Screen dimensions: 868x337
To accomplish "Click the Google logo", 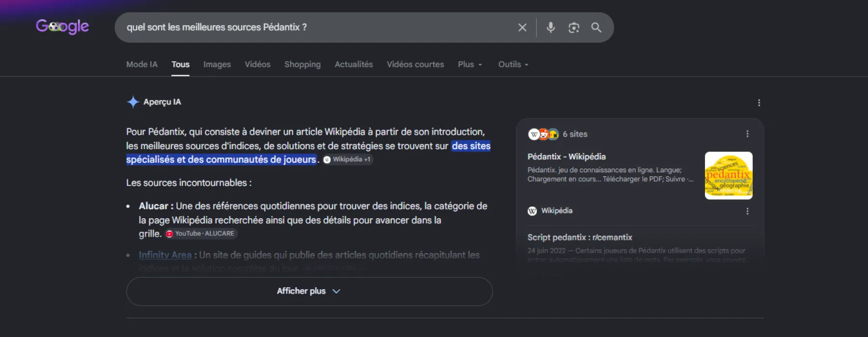I will tap(62, 27).
